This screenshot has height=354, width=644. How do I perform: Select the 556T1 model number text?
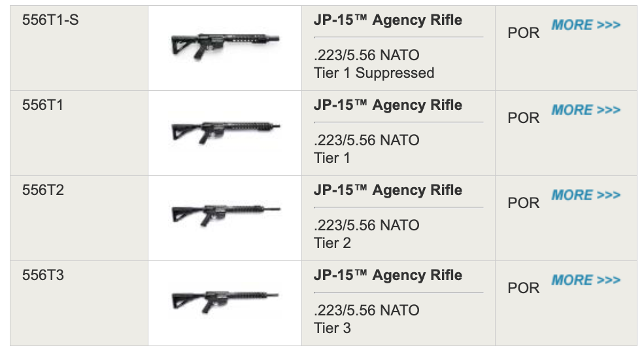click(42, 105)
